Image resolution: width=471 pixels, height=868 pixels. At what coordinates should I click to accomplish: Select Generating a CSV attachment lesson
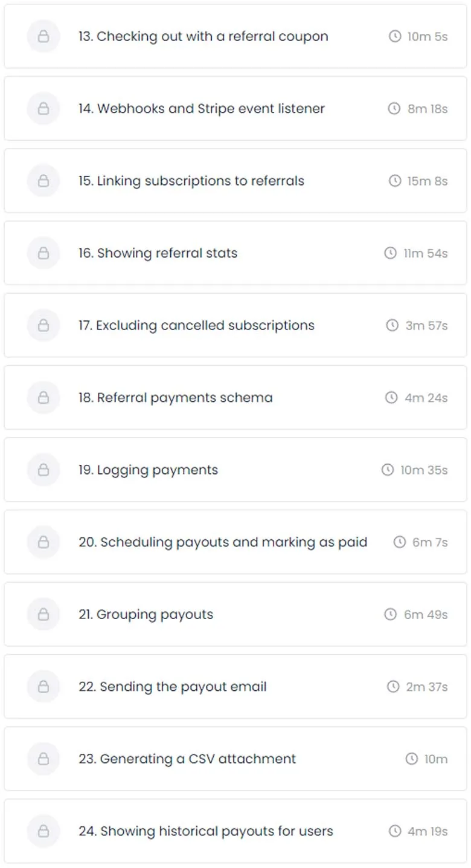[235, 759]
